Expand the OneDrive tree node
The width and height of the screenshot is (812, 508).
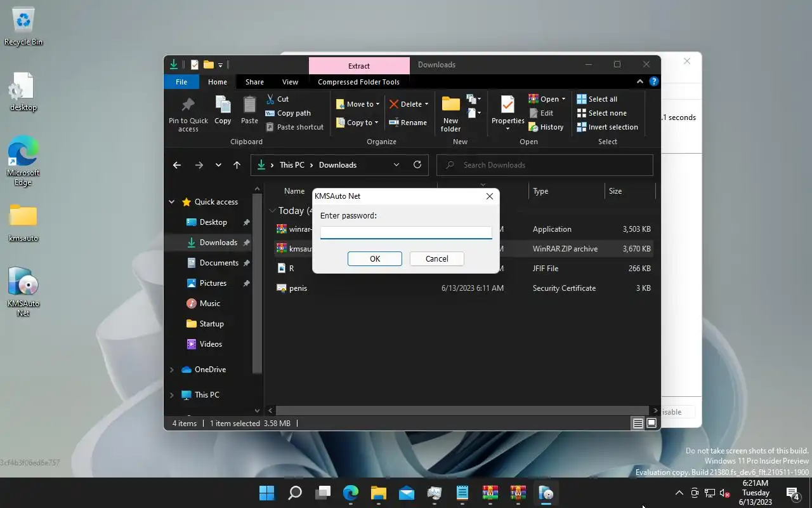(x=171, y=370)
